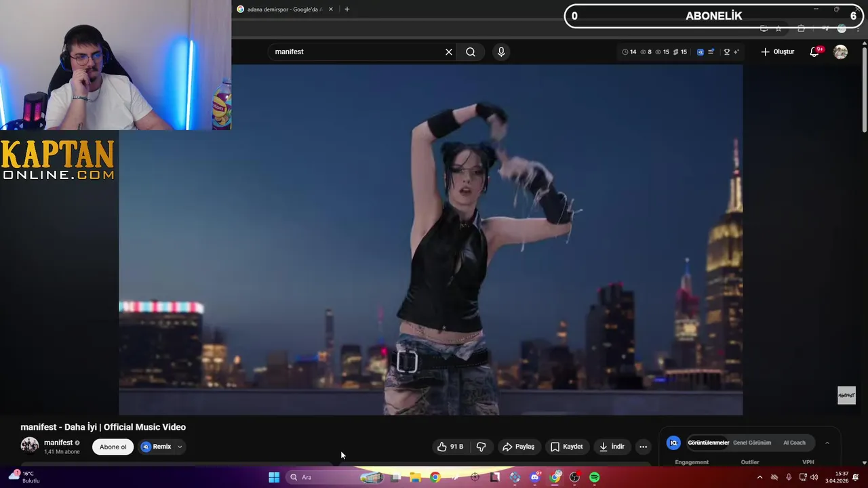Bookmark this page with the star icon

(778, 28)
